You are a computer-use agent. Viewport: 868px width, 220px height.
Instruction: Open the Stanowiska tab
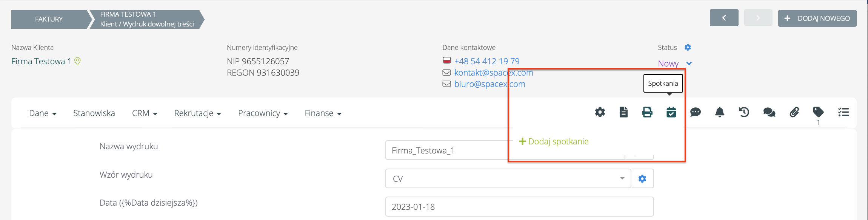coord(94,113)
